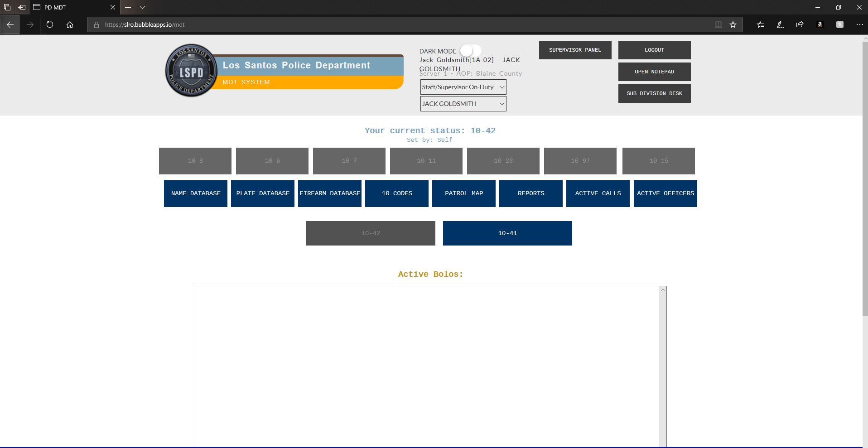Go back to the previous page
This screenshot has height=448, width=868.
point(10,25)
